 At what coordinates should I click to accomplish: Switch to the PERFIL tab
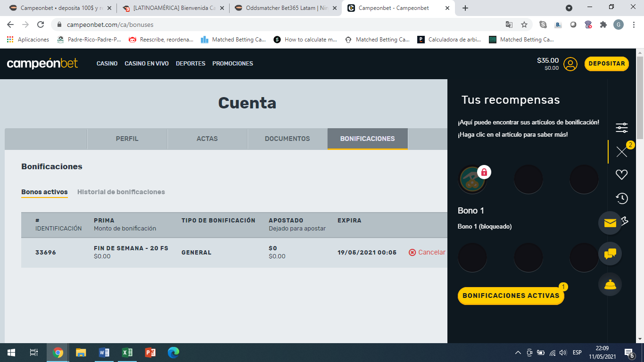127,139
